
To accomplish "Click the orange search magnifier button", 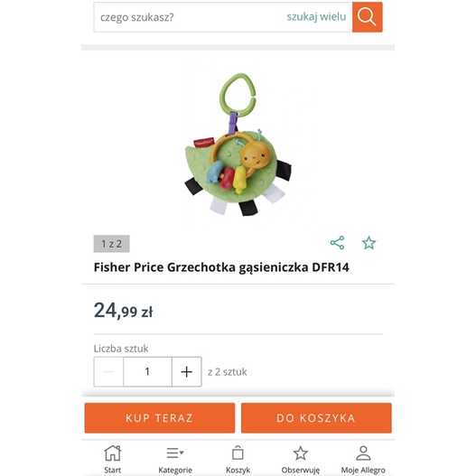I will point(367,17).
